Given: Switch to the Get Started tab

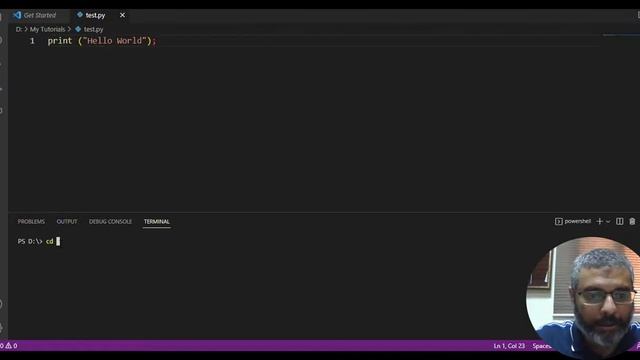Looking at the screenshot, I should [x=40, y=15].
